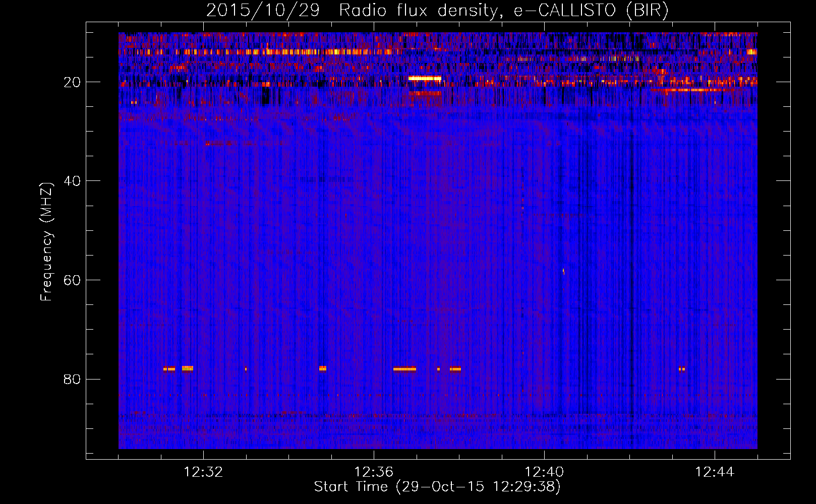Click the 'Start Time (29-Oct-15 12:29:38)' label

coord(437,487)
